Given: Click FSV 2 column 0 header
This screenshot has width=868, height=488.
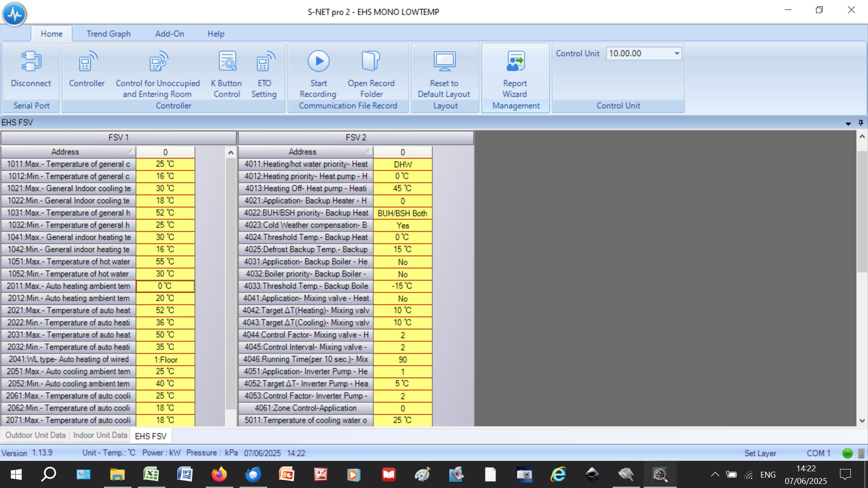Looking at the screenshot, I should click(x=403, y=152).
